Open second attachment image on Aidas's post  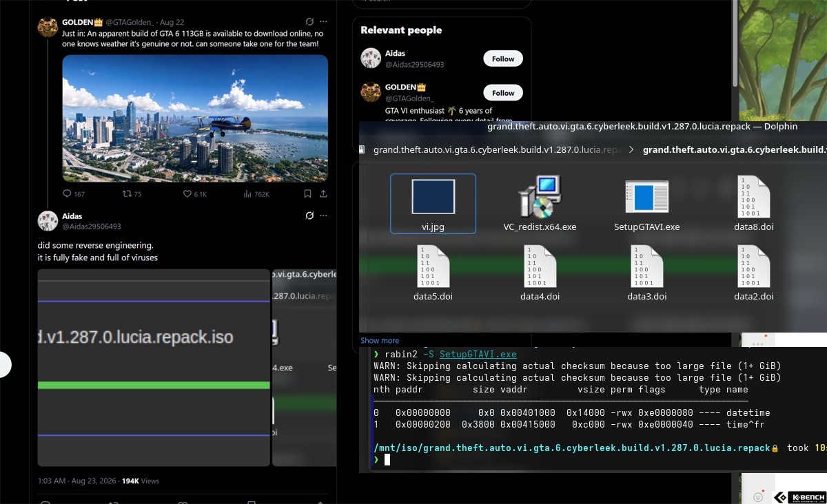[305, 368]
